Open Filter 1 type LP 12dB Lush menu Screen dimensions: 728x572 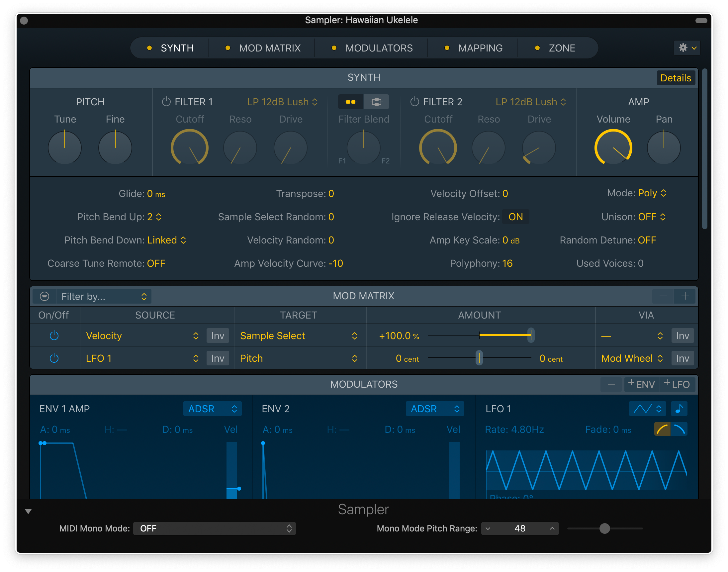pyautogui.click(x=282, y=102)
